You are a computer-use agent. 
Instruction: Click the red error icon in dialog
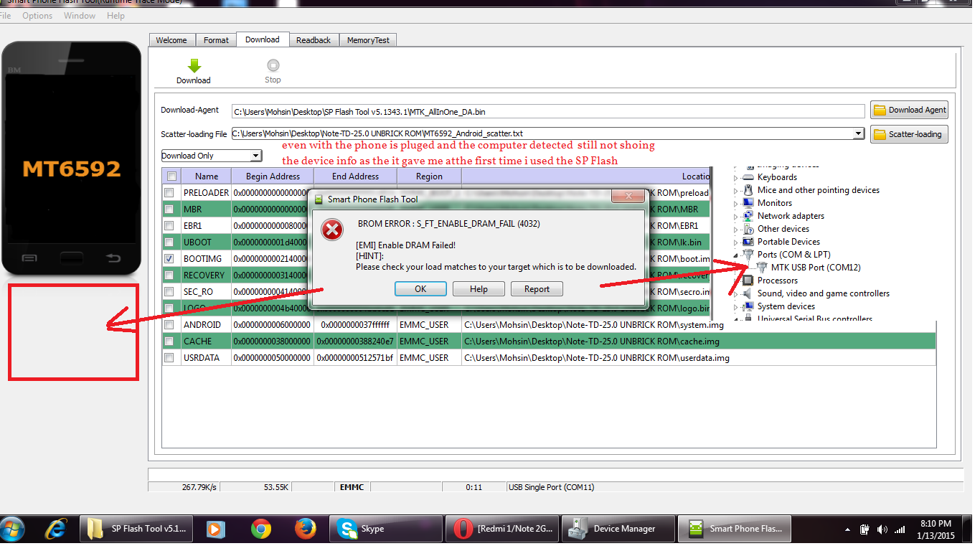point(331,230)
